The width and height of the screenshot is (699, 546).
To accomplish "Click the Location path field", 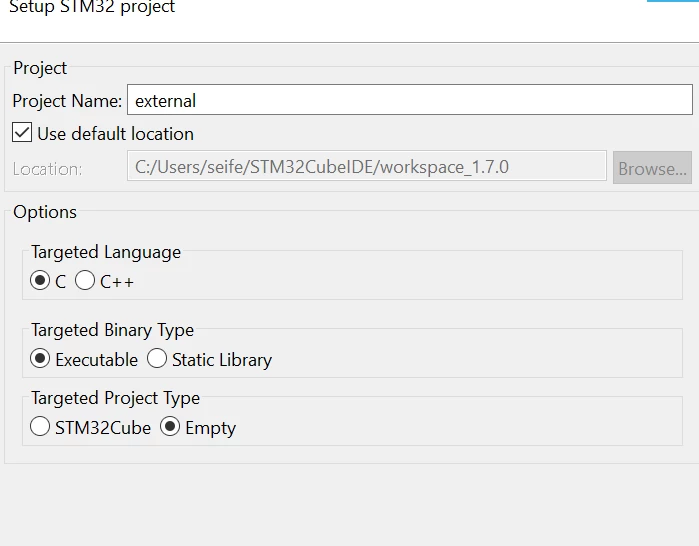I will pos(366,166).
